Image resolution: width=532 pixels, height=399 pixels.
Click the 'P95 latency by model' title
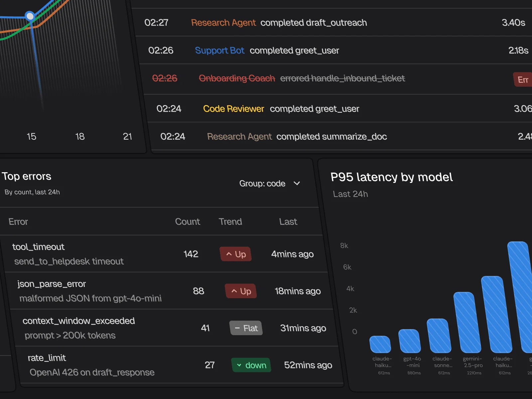point(392,177)
